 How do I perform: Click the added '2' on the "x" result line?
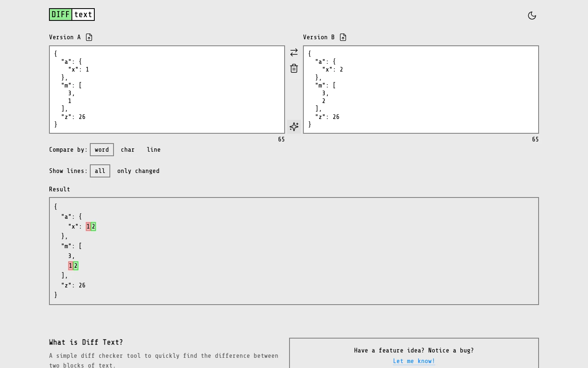[x=94, y=227]
